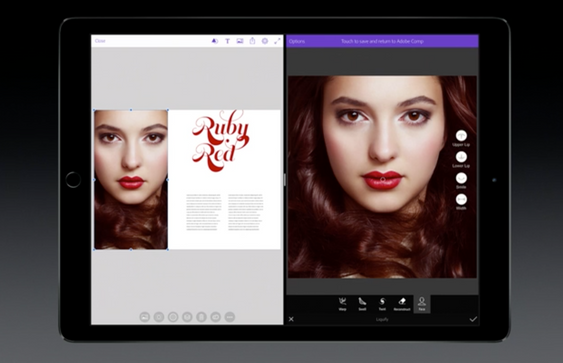Select the Text tool icon

tap(227, 41)
